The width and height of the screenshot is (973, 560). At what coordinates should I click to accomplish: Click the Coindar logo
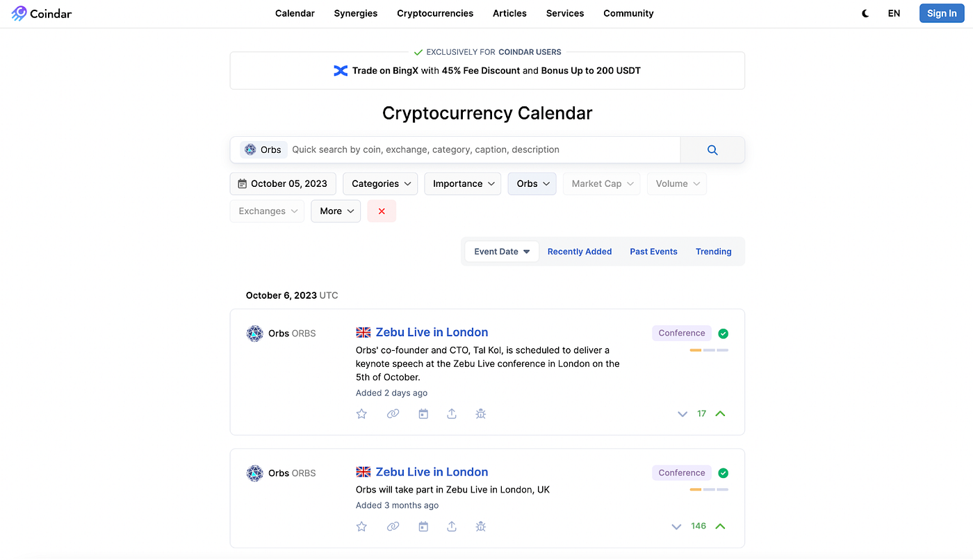(40, 13)
